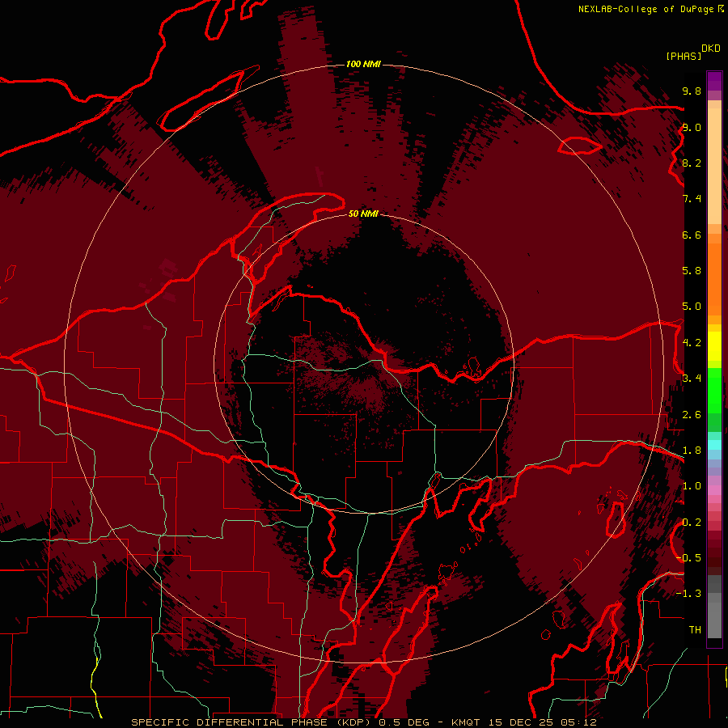Click the 3.4 scale value

pos(692,379)
